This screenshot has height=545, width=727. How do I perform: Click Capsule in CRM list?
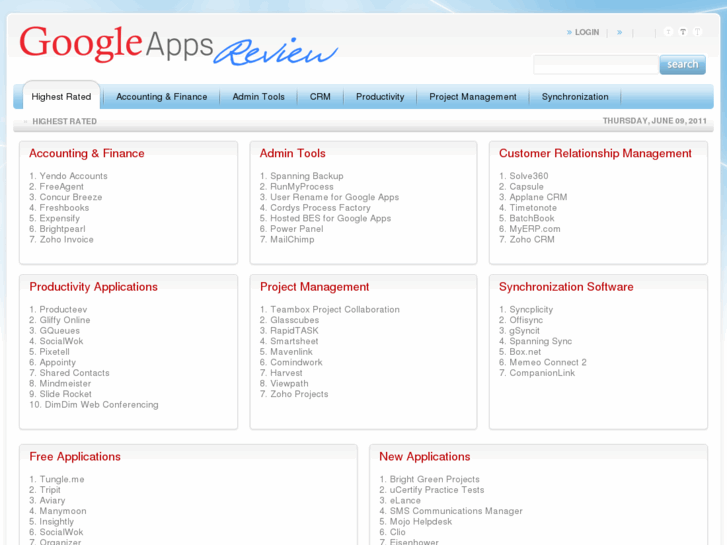tap(526, 186)
